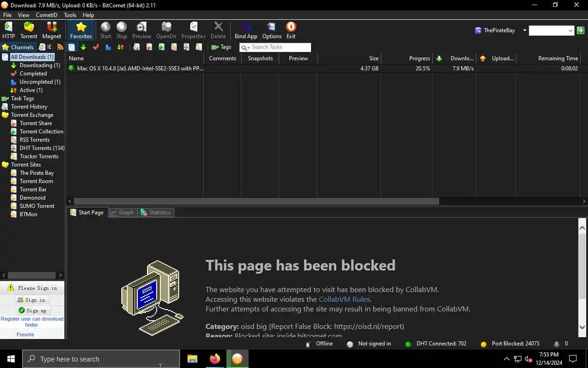Open Torrent History

(29, 107)
